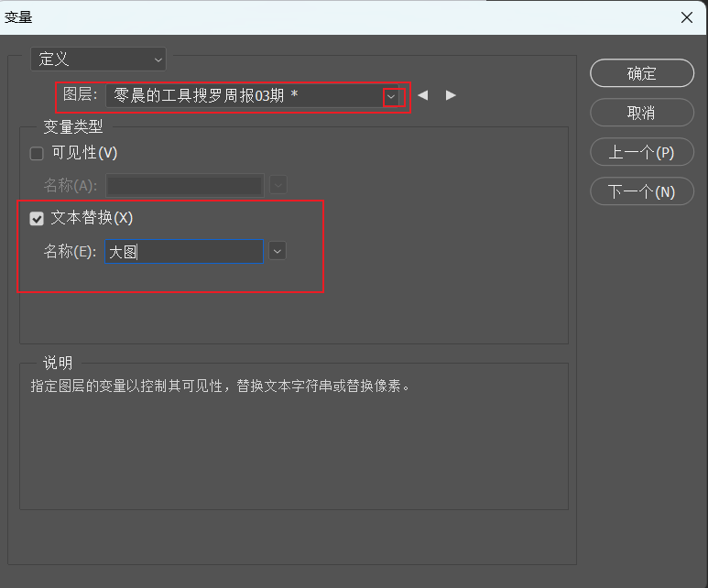The width and height of the screenshot is (708, 588).
Task: Enable the 可见性(V) checkbox
Action: coord(37,153)
